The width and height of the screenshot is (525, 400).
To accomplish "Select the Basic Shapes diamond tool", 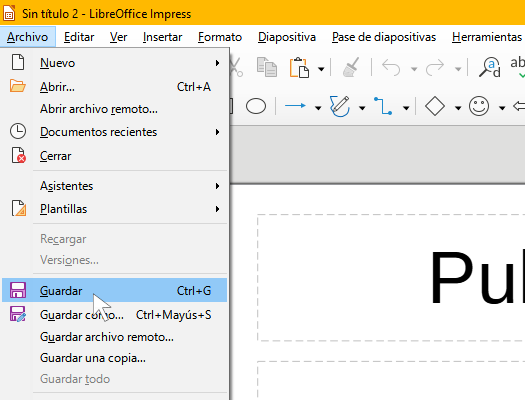I will [x=435, y=106].
